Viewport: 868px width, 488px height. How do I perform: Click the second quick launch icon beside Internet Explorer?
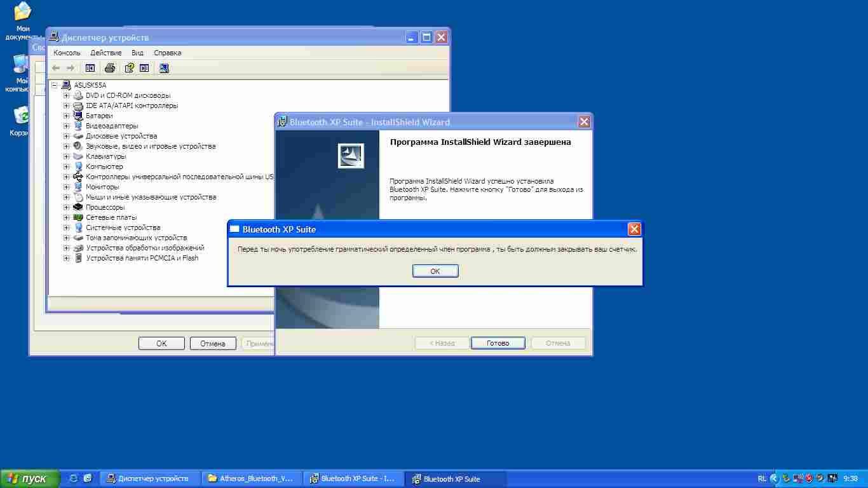pyautogui.click(x=88, y=478)
